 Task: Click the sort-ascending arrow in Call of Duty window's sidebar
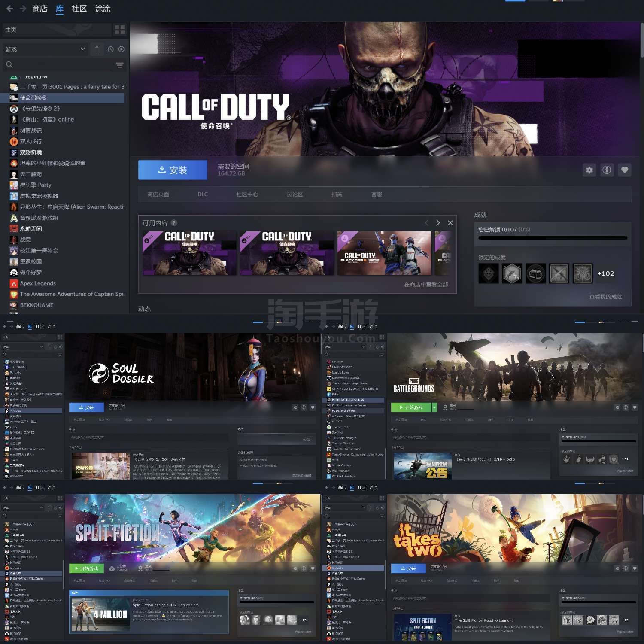[x=97, y=49]
